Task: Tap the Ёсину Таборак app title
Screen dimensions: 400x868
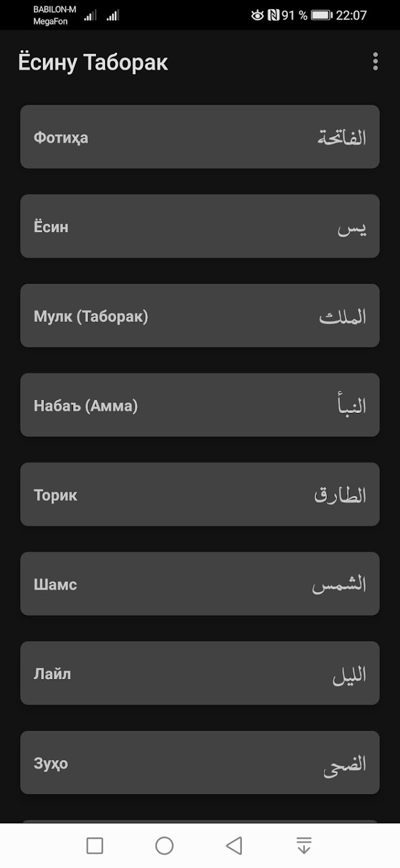Action: [x=93, y=62]
